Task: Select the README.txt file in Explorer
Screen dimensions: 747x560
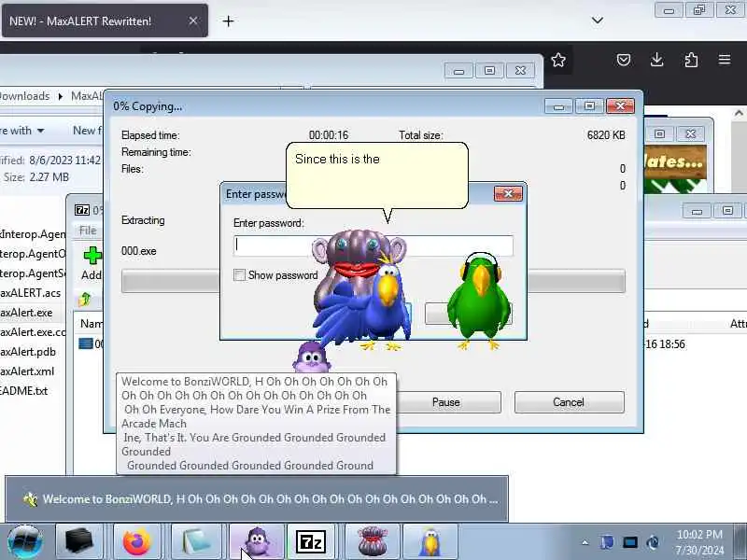Action: coord(24,390)
